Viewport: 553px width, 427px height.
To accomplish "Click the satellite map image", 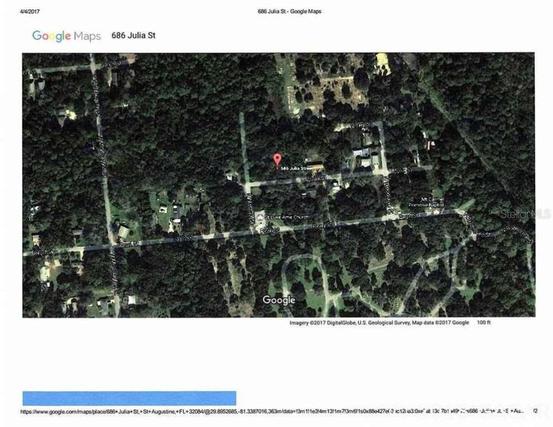I will click(279, 185).
